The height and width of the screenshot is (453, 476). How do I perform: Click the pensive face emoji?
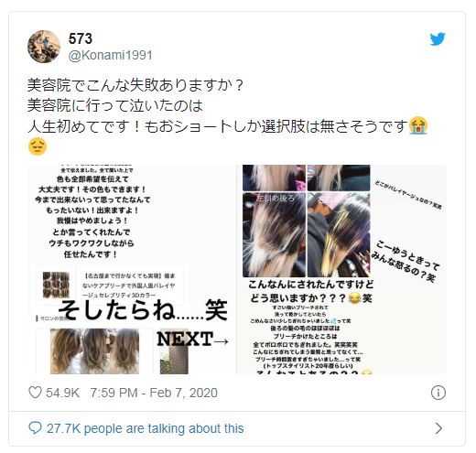[37, 146]
